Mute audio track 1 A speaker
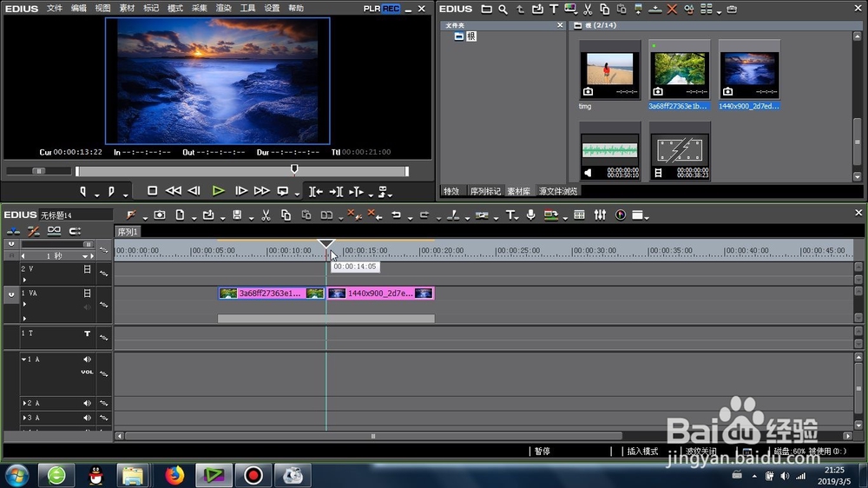Screen dimensions: 868x488 pos(87,359)
